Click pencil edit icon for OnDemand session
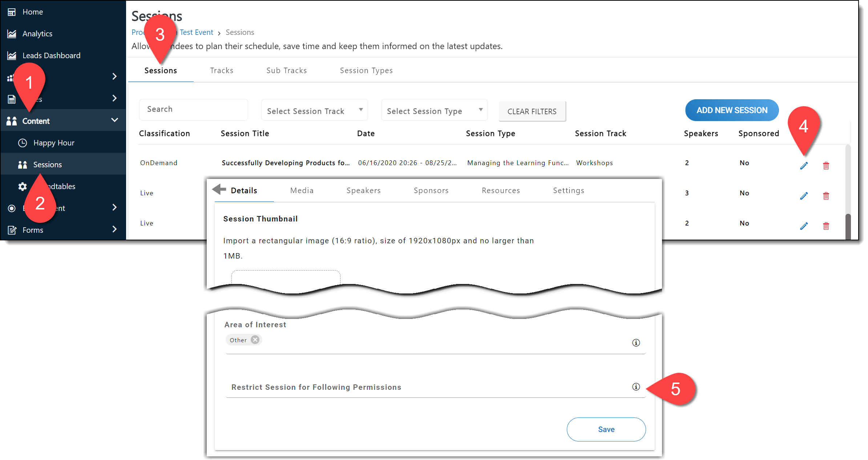This screenshot has height=460, width=868. pyautogui.click(x=804, y=166)
